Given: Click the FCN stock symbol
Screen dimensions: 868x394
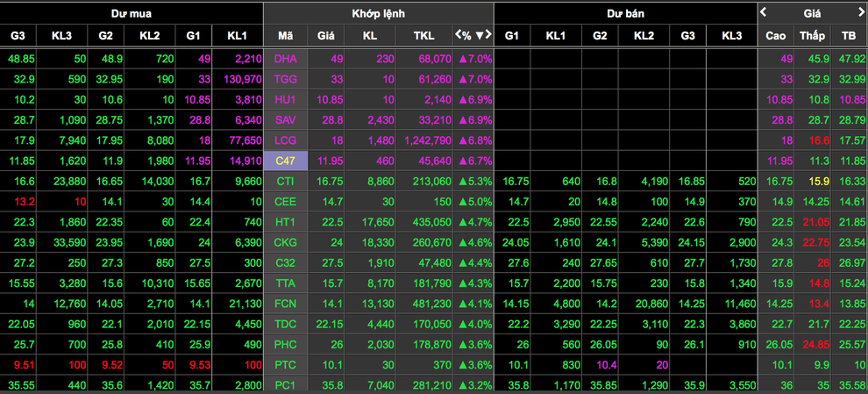Looking at the screenshot, I should click(285, 304).
